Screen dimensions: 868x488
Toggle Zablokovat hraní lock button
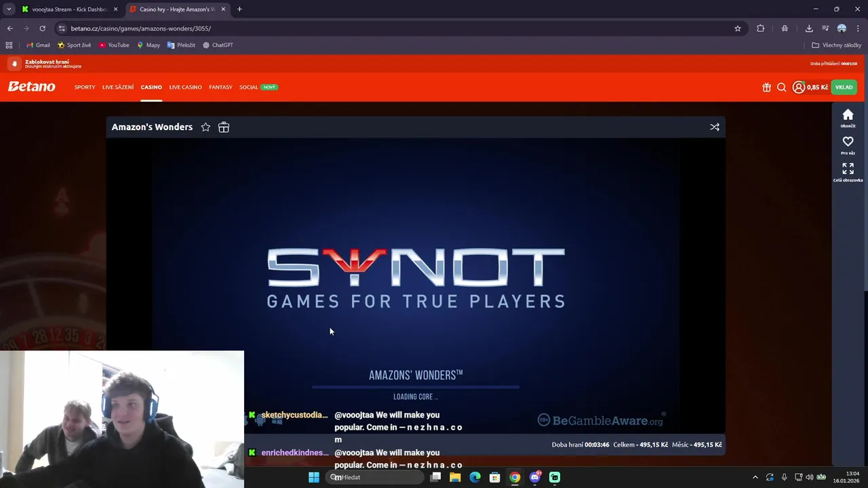pyautogui.click(x=14, y=64)
